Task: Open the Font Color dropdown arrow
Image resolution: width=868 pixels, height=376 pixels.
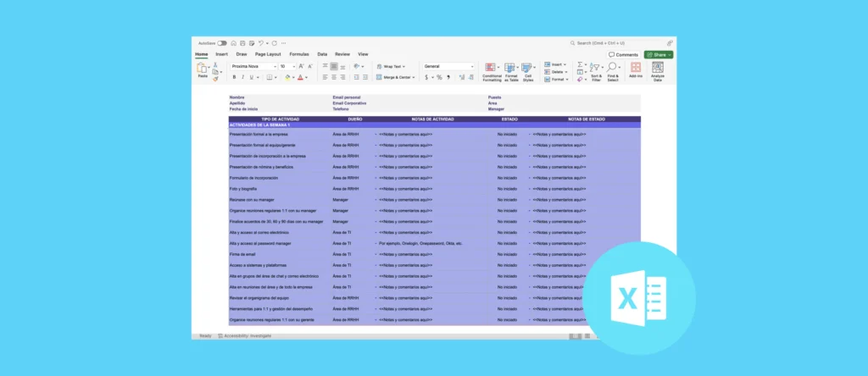Action: (x=307, y=77)
